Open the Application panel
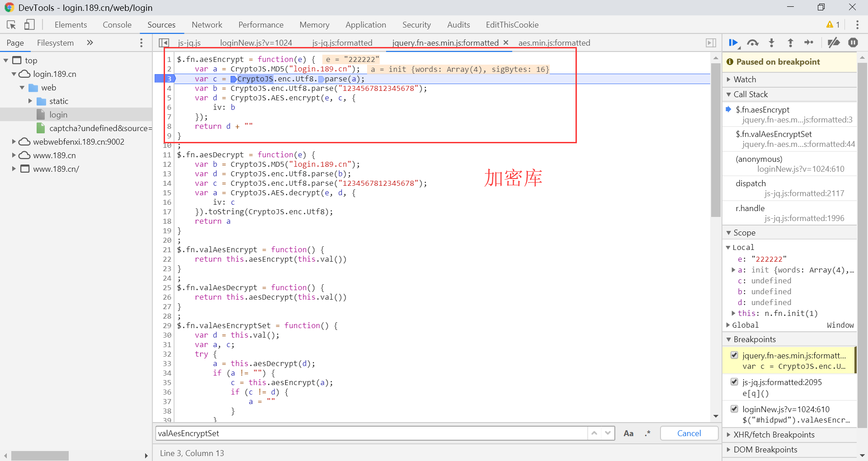The height and width of the screenshot is (461, 868). 366,25
